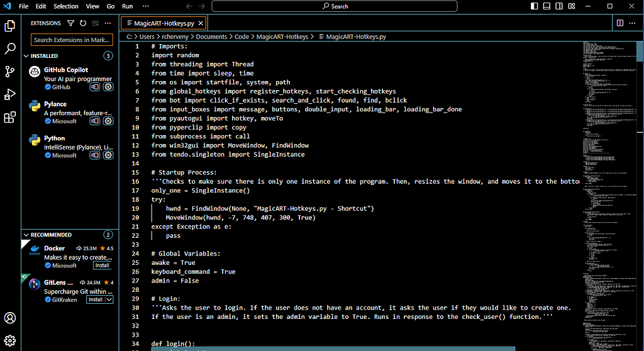Select the MagicART-Hotkeys.py editor tab
The height and width of the screenshot is (351, 644).
164,23
